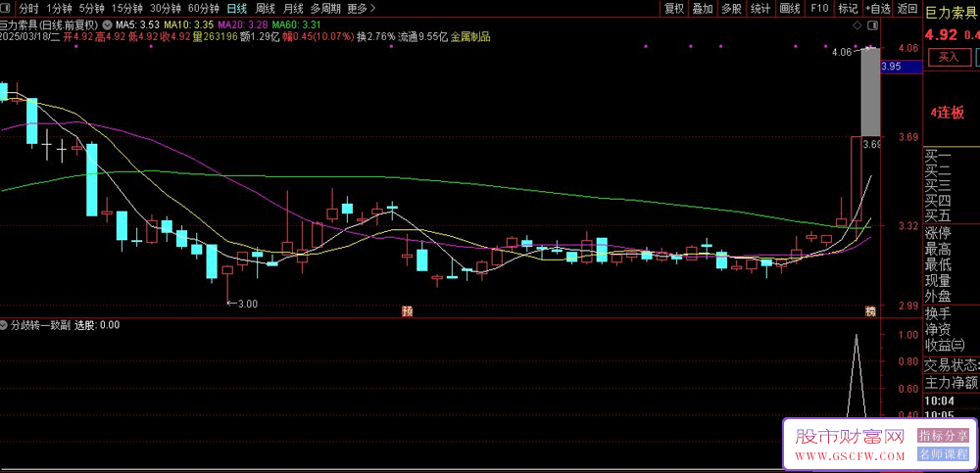Viewport: 980px width, 473px height.
Task: Select the 60分钟 chart period
Action: 204,8
